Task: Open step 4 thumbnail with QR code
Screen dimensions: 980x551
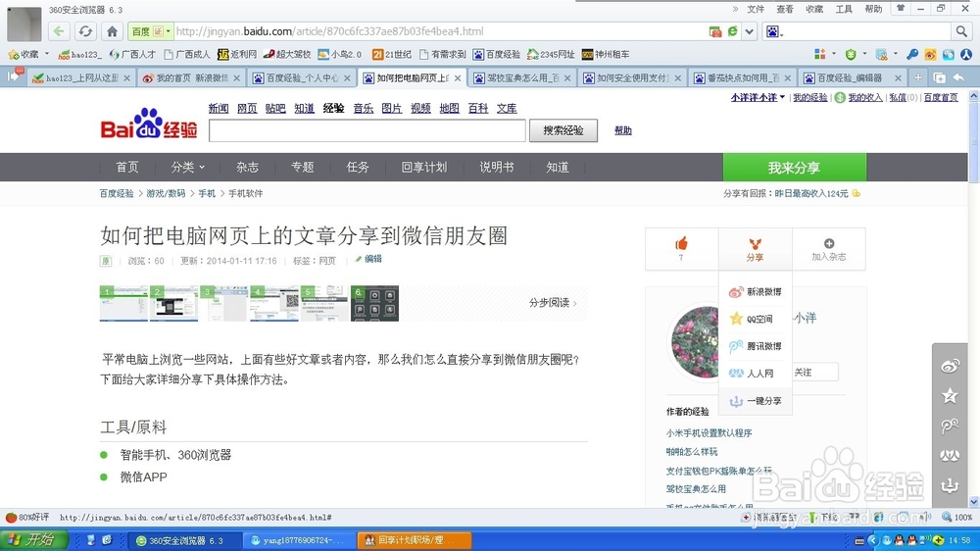Action: click(274, 303)
